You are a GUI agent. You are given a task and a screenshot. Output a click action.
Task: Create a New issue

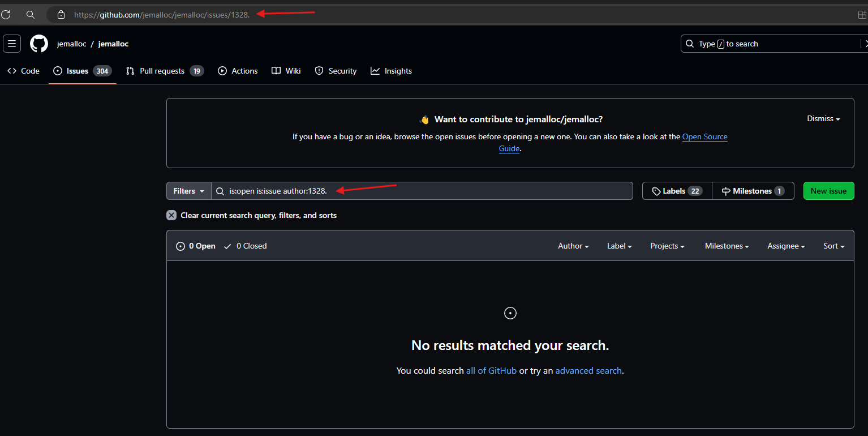[828, 191]
